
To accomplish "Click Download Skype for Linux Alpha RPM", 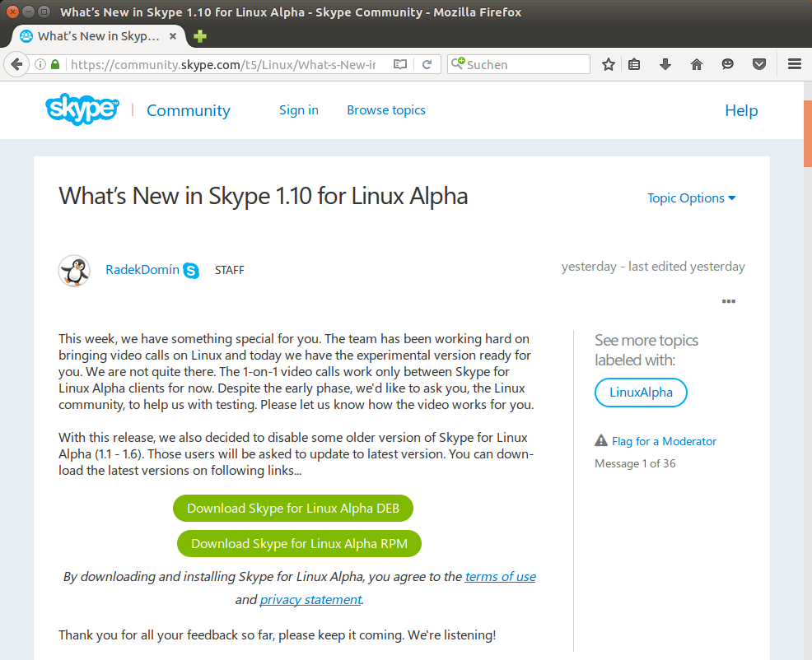I will point(298,544).
